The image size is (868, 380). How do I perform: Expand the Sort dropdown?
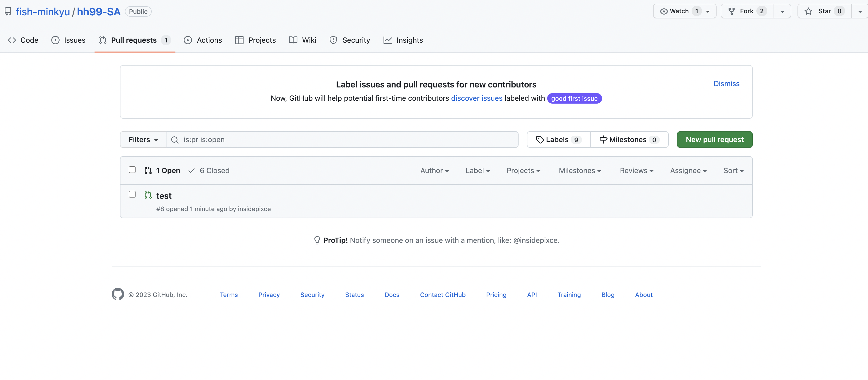733,171
